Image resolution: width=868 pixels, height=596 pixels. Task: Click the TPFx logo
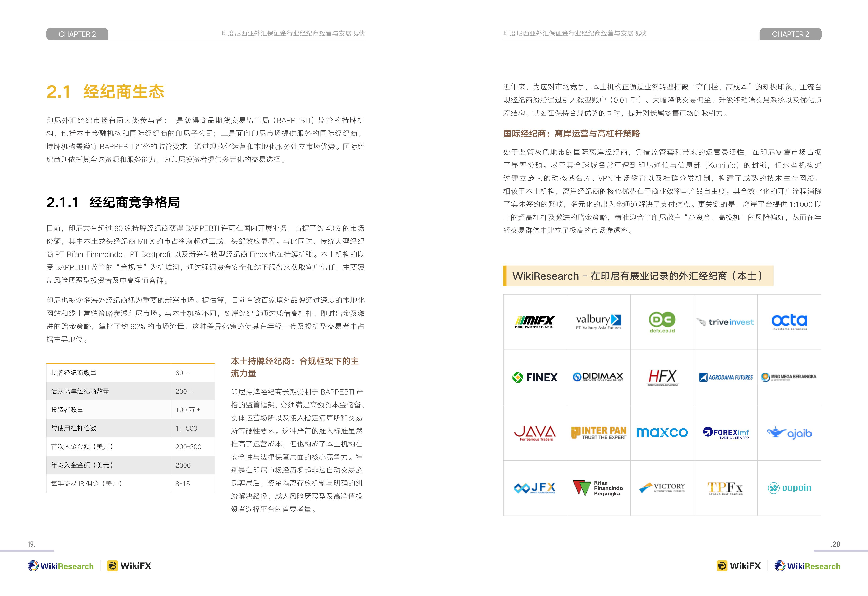[725, 488]
